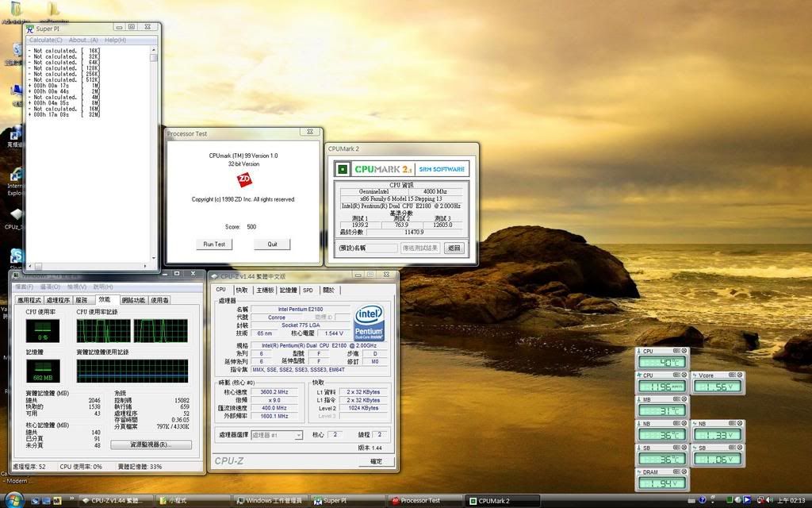
Task: Switch to 使用者 tab in Task Manager
Action: pos(159,300)
